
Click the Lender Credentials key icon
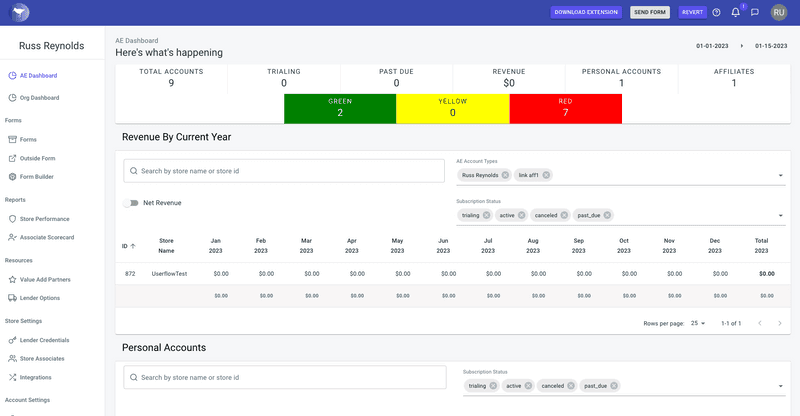point(12,340)
